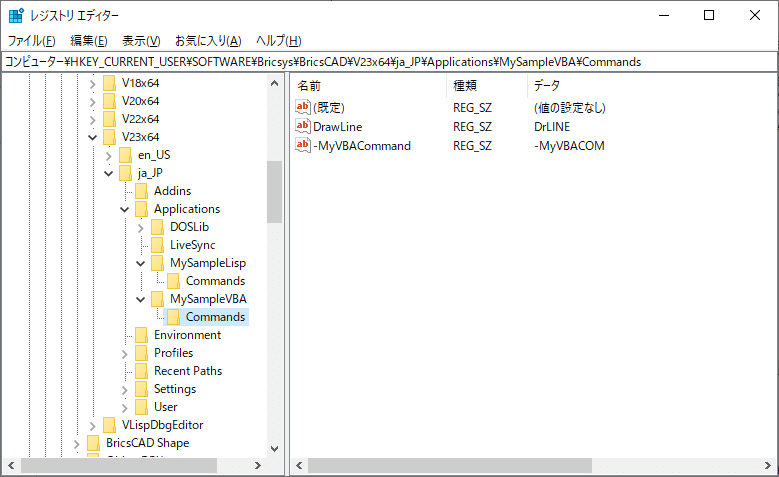Select the highlighted Commands key under MySampleVBA

(x=215, y=317)
